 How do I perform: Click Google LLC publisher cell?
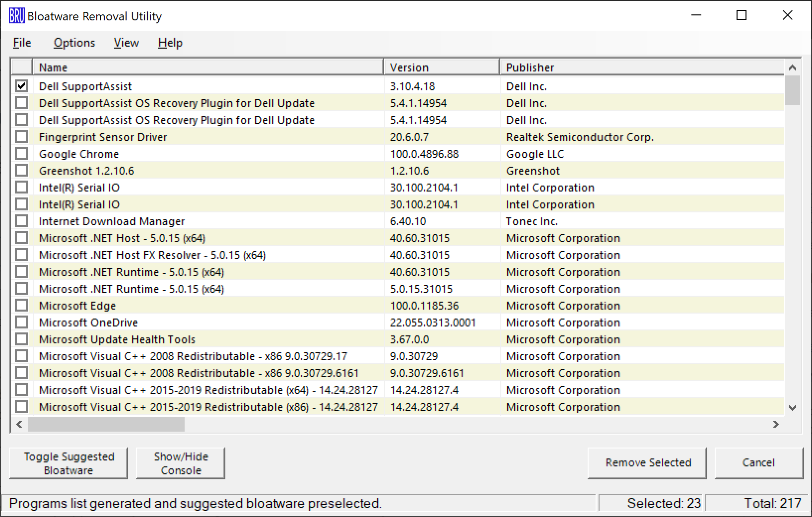[x=535, y=154]
